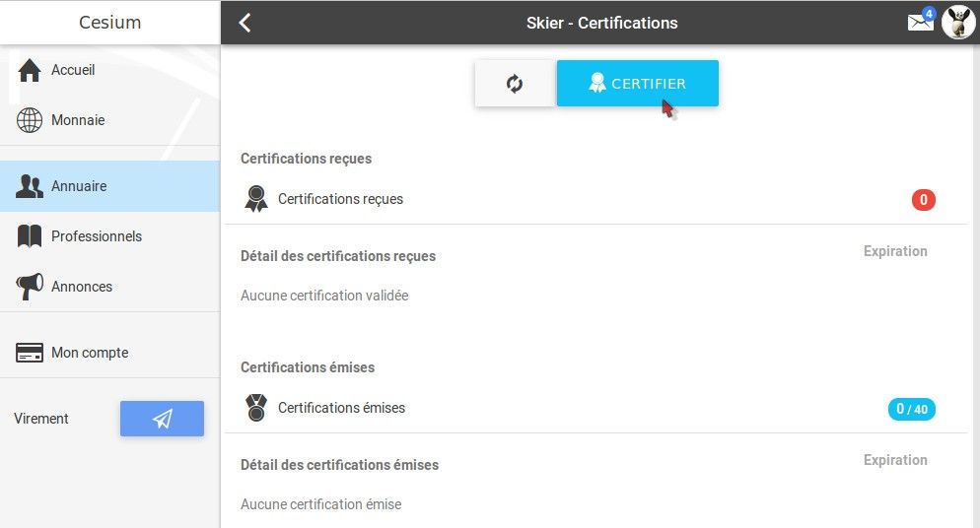
Task: Click the 0 / 40 issued badge
Action: (x=911, y=409)
